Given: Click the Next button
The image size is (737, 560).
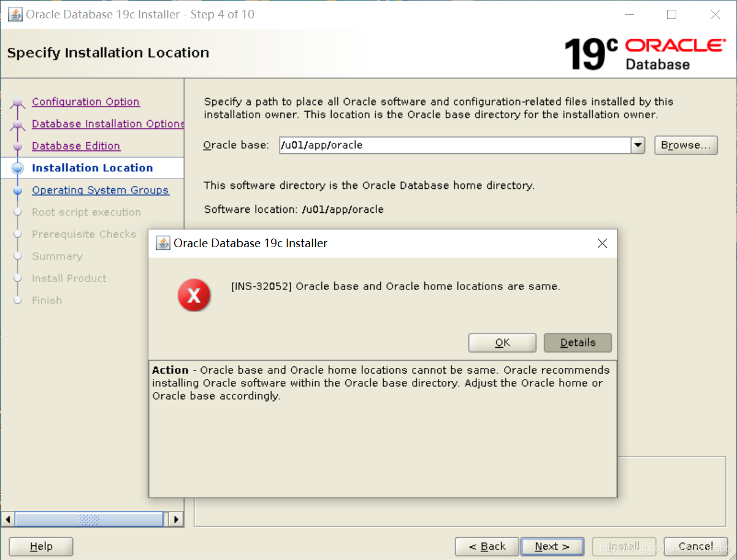Looking at the screenshot, I should pos(552,546).
